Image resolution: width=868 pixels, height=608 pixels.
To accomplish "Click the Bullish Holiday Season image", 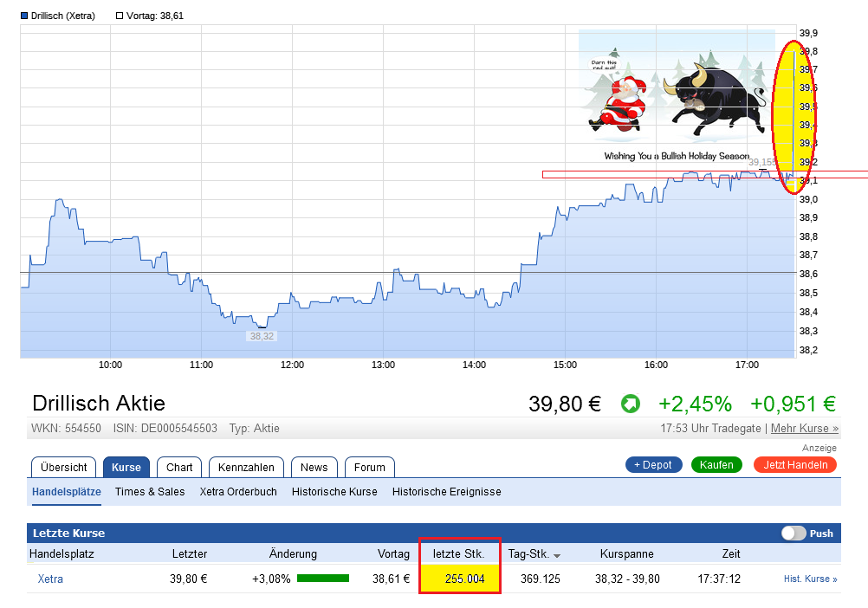I will point(677,97).
